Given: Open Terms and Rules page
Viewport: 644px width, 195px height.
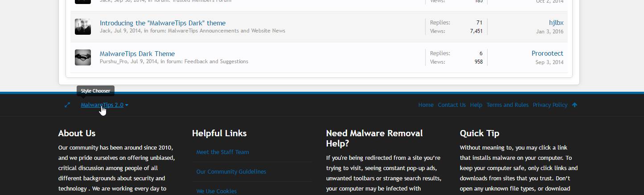Looking at the screenshot, I should pos(507,105).
